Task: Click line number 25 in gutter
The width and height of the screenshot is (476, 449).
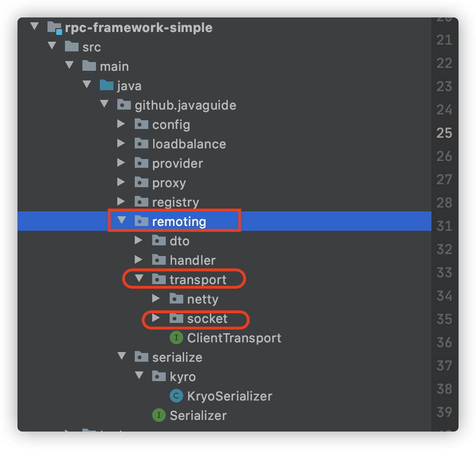Action: (x=444, y=133)
